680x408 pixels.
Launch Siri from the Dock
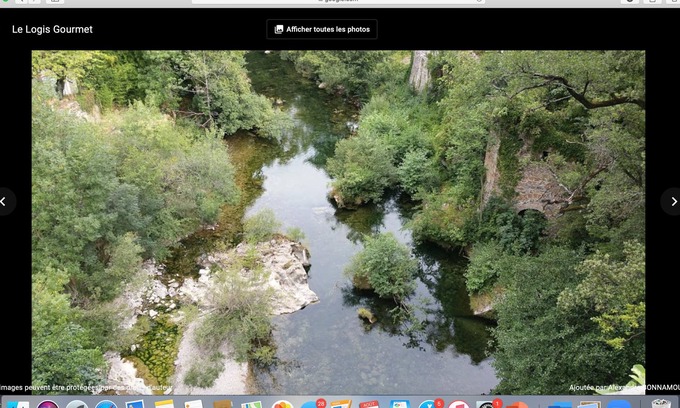coord(47,404)
